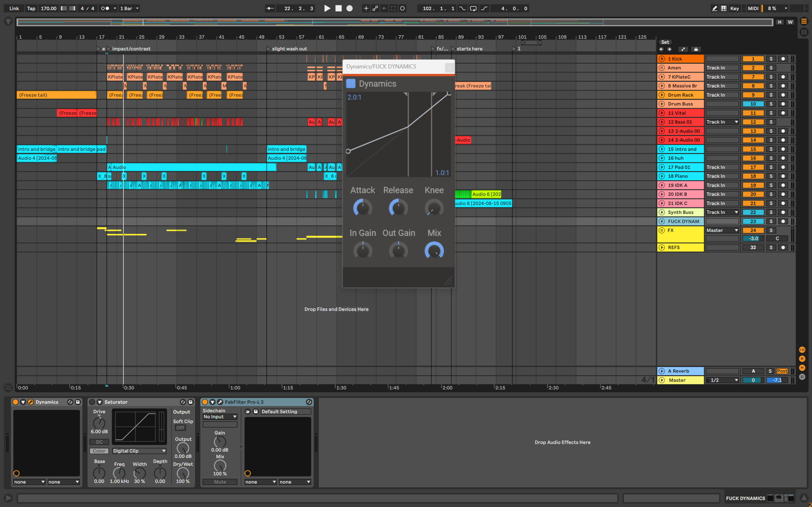
Task: Click the Lock Envelopes padlock icon
Action: point(696,49)
